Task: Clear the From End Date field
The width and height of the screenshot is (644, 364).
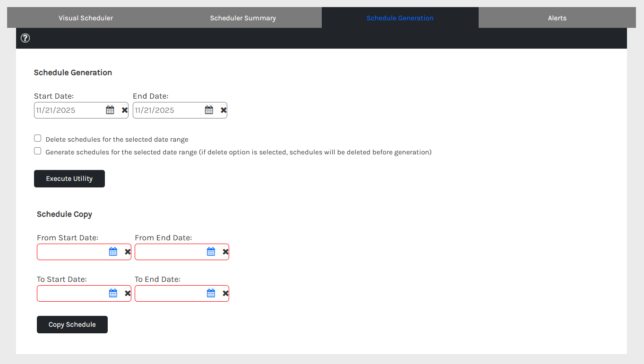Action: point(225,252)
